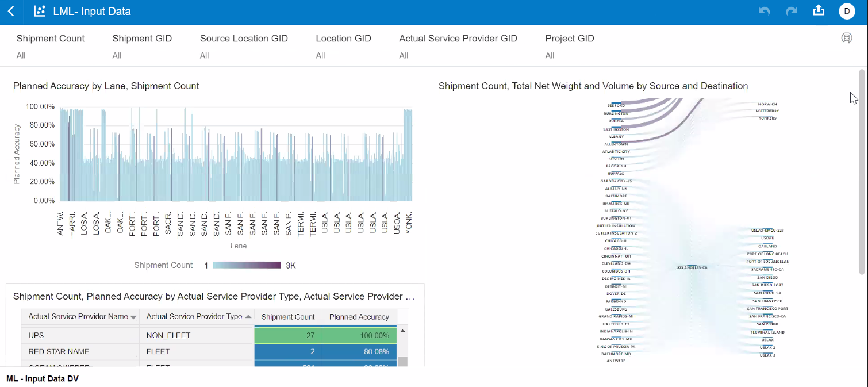Select the LOS ANGELES-CA node in the Sankey chart
This screenshot has width=868, height=387.
click(692, 267)
